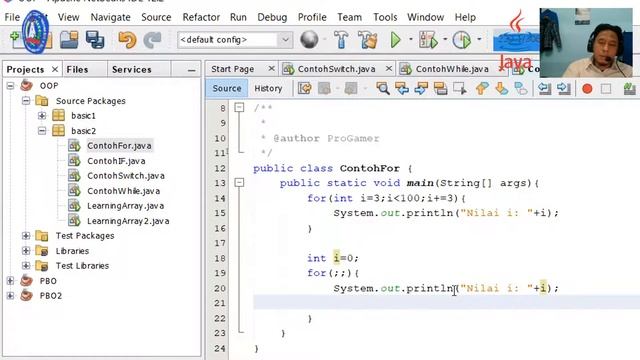Expand the PBO2 project
Screen dimensions: 640x360
[11, 296]
